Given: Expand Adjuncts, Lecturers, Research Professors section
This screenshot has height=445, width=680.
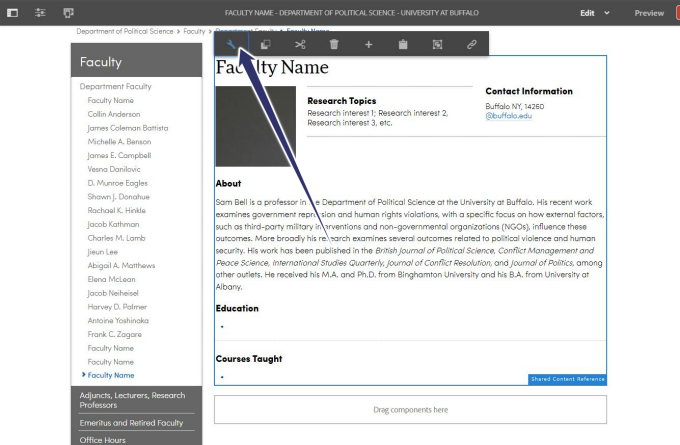Looking at the screenshot, I should (136, 400).
